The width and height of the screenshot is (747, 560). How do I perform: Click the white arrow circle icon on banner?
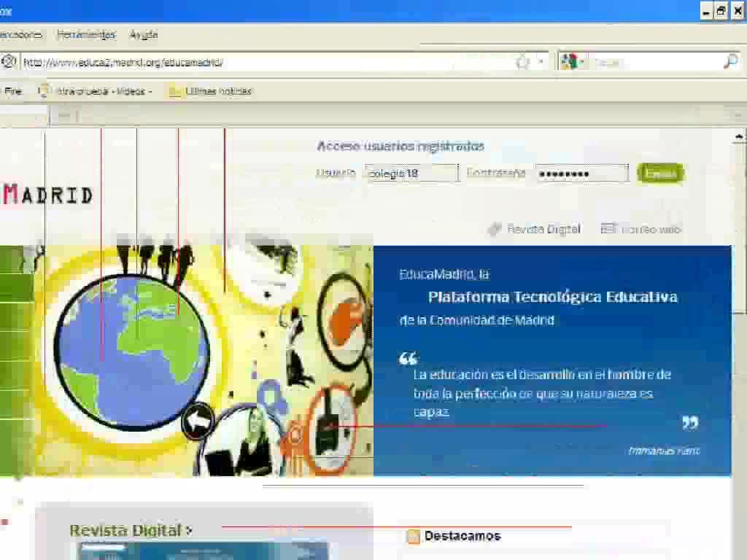click(198, 421)
